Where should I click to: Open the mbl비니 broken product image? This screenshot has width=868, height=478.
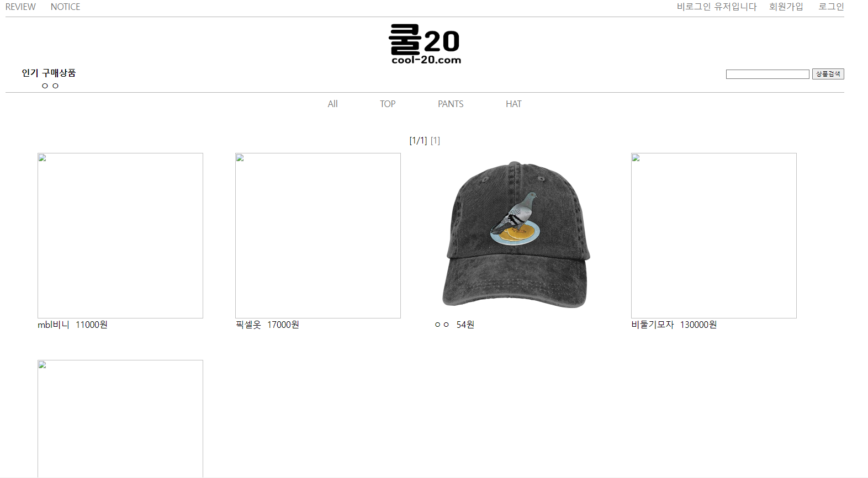120,236
